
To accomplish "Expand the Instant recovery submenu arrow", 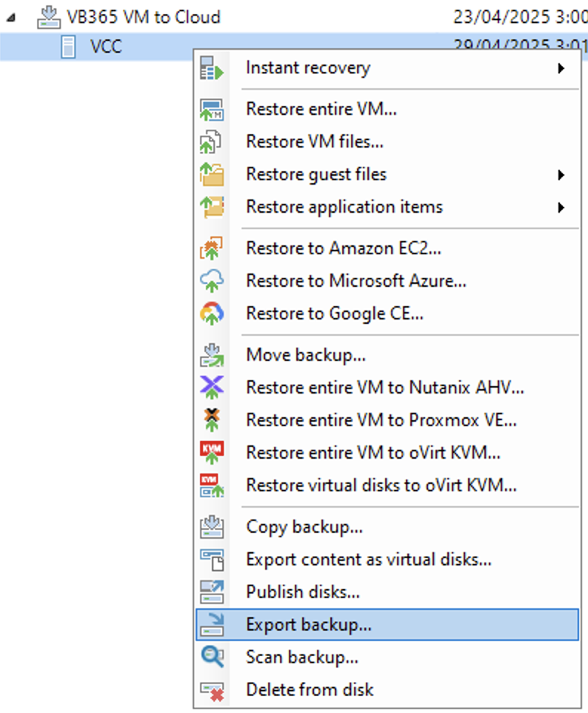I will click(561, 68).
